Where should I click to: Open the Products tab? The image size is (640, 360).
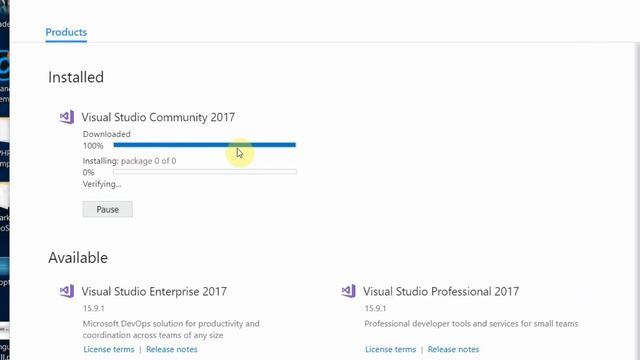click(x=66, y=32)
